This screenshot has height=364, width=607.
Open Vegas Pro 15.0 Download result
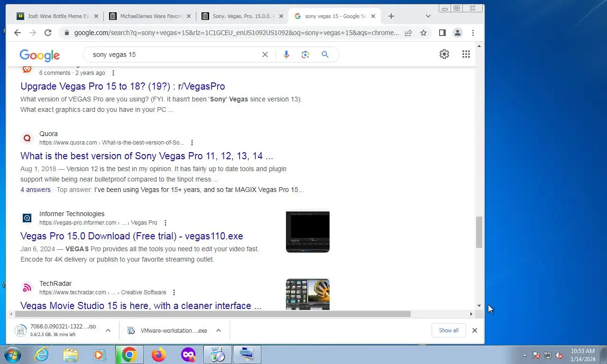[x=132, y=236]
